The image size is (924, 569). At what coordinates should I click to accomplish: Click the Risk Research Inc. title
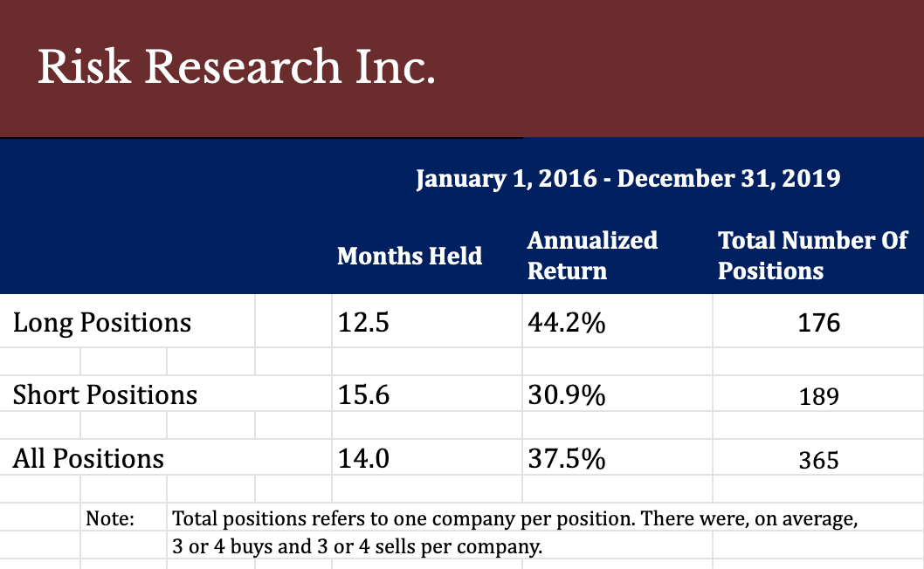[x=237, y=67]
